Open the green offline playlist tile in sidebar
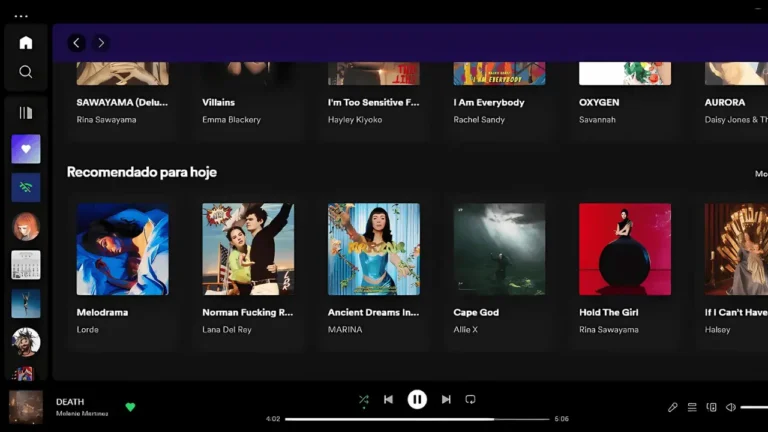This screenshot has width=768, height=432. pyautogui.click(x=26, y=188)
